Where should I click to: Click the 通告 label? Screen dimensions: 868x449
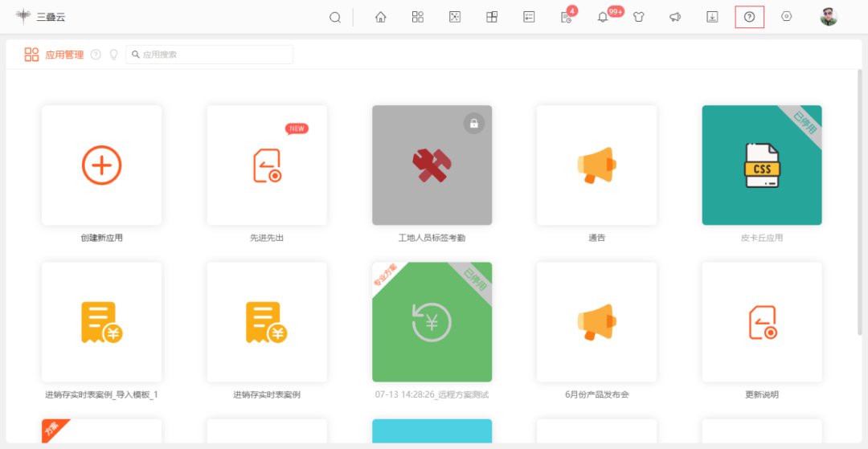tap(596, 239)
